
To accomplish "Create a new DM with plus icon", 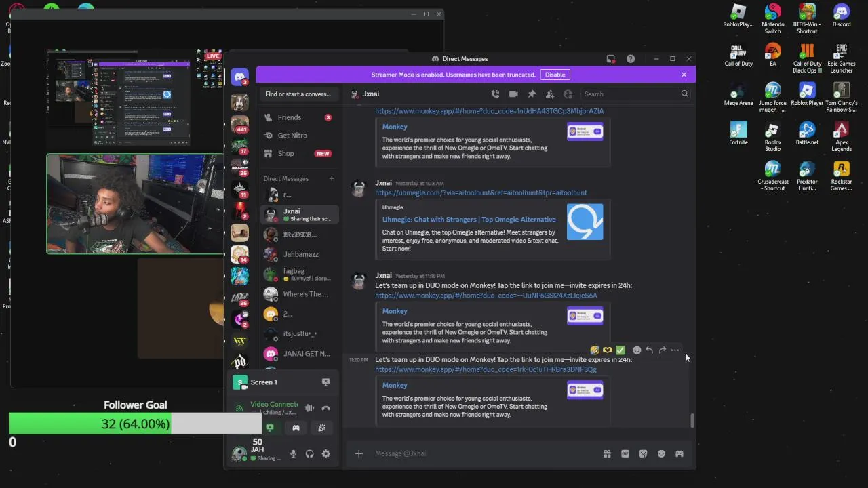I will [332, 179].
